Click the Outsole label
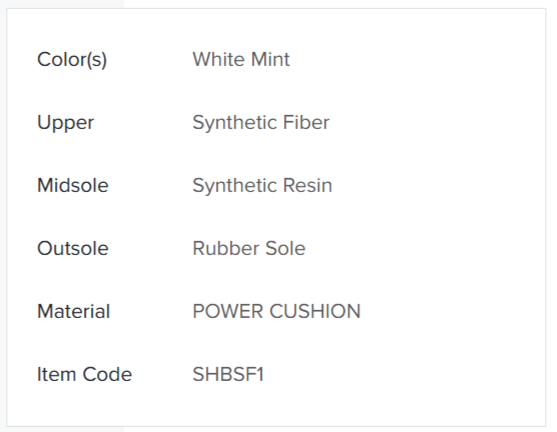This screenshot has height=432, width=557. [72, 248]
